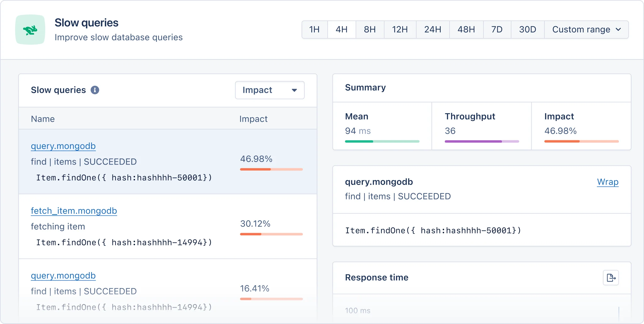This screenshot has height=324, width=644.
Task: Click the hashhhh-50001 code in the list
Action: [124, 178]
